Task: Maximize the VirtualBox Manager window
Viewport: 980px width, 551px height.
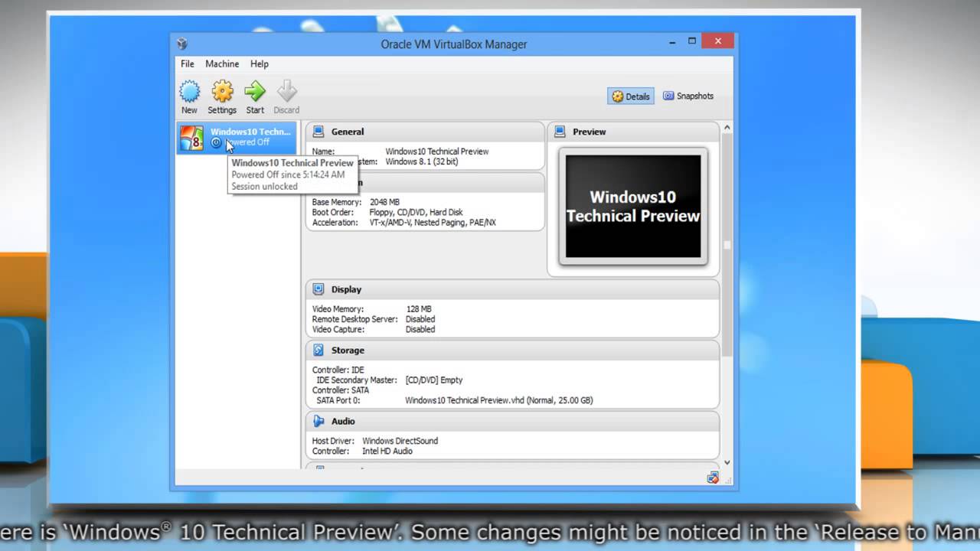Action: 691,41
